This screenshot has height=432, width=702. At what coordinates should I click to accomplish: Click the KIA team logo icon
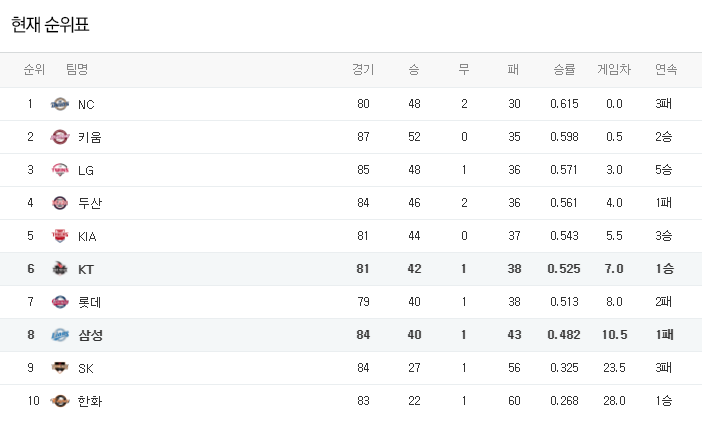(x=60, y=236)
